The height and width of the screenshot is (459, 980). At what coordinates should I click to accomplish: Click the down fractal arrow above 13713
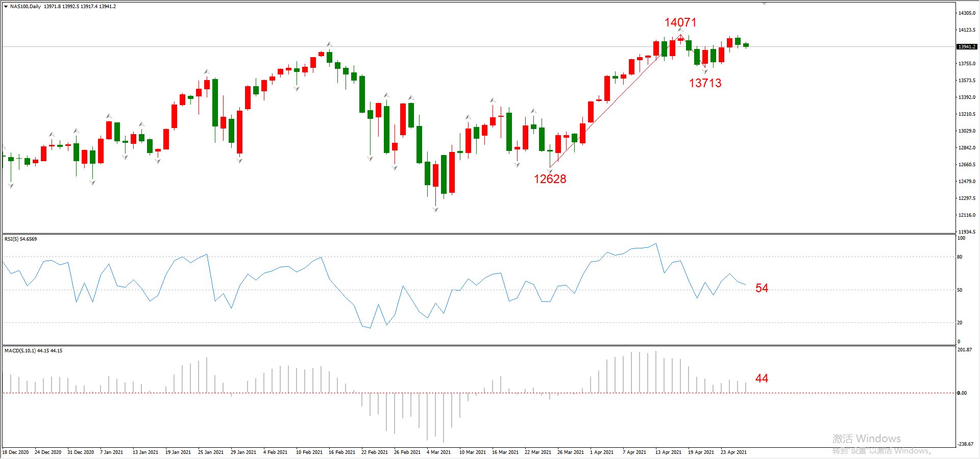pos(705,71)
